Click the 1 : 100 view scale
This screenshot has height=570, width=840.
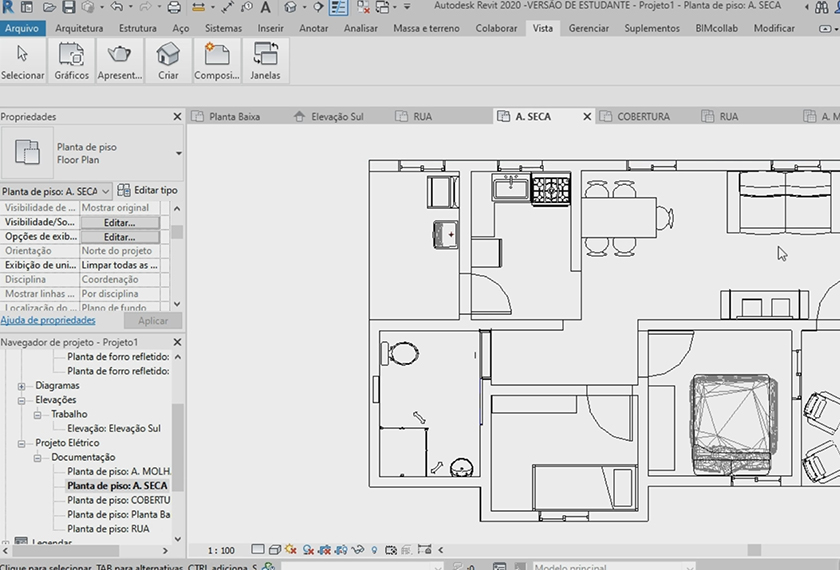tap(221, 550)
